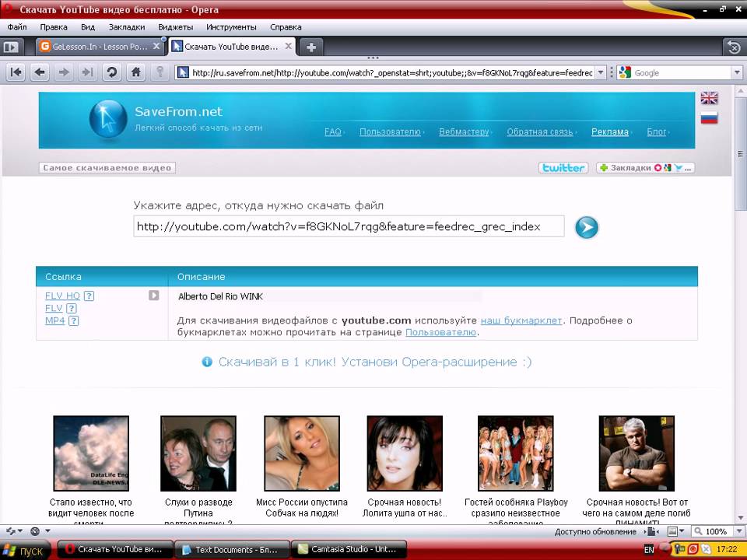Open the zoom 100% dropdown in the status bar
The height and width of the screenshot is (560, 747).
tap(738, 531)
